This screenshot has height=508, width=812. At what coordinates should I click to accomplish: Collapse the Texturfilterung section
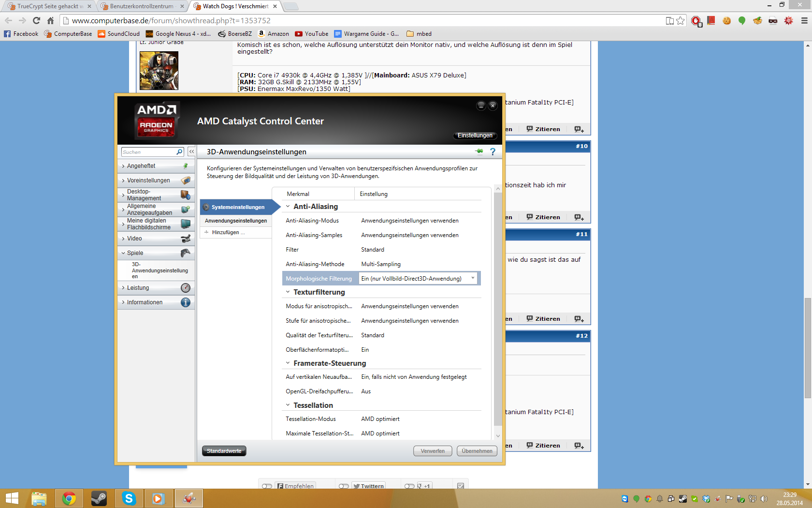click(x=288, y=292)
